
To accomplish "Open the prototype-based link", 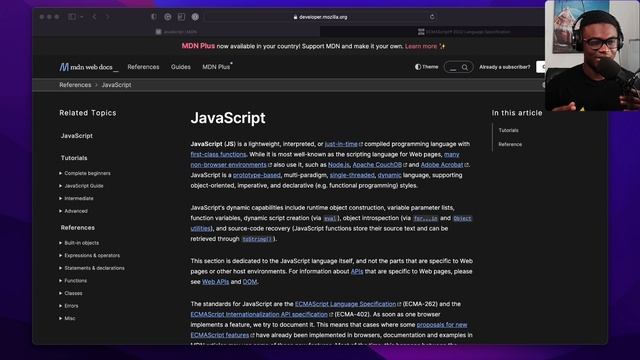I will coord(257,175).
